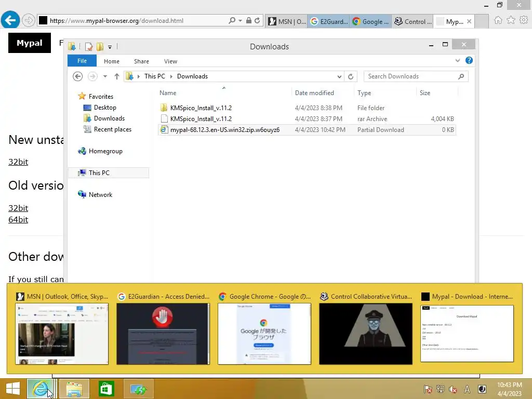Viewport: 532px width, 399px height.
Task: Open the View ribbon tab
Action: [x=170, y=61]
